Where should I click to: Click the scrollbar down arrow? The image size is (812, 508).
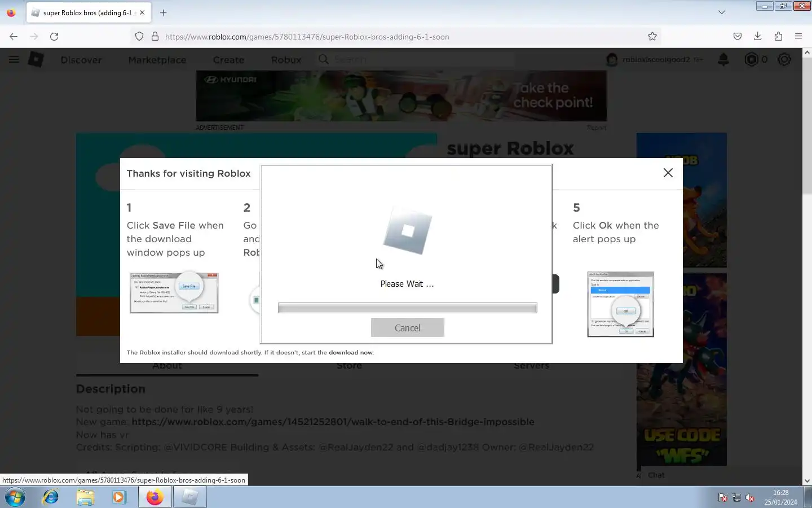tap(807, 481)
